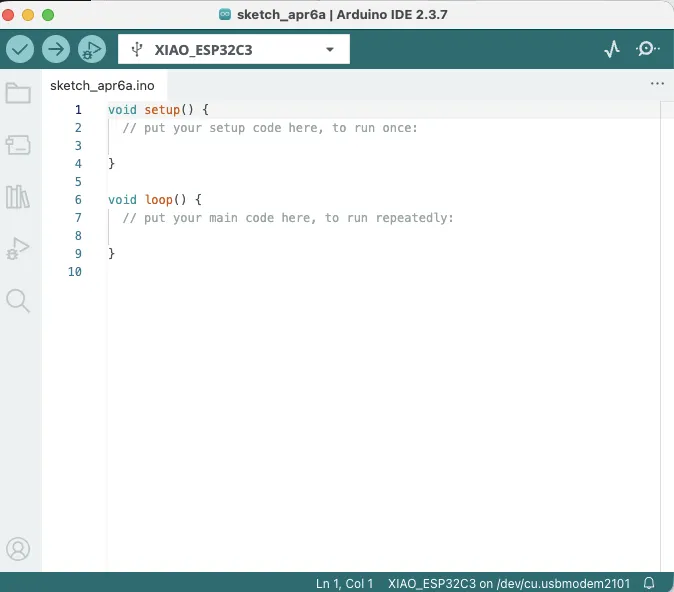Click the main code comment on line 7
The image size is (674, 592).
(x=288, y=218)
